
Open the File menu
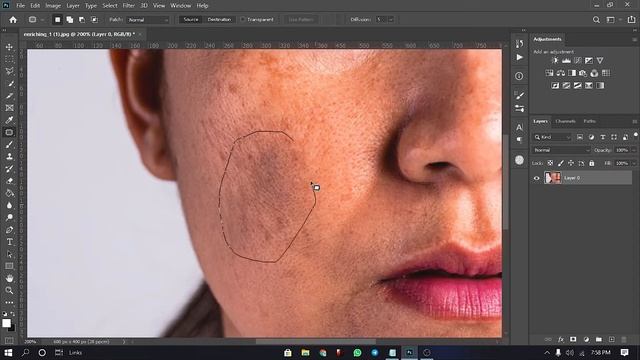pyautogui.click(x=20, y=6)
